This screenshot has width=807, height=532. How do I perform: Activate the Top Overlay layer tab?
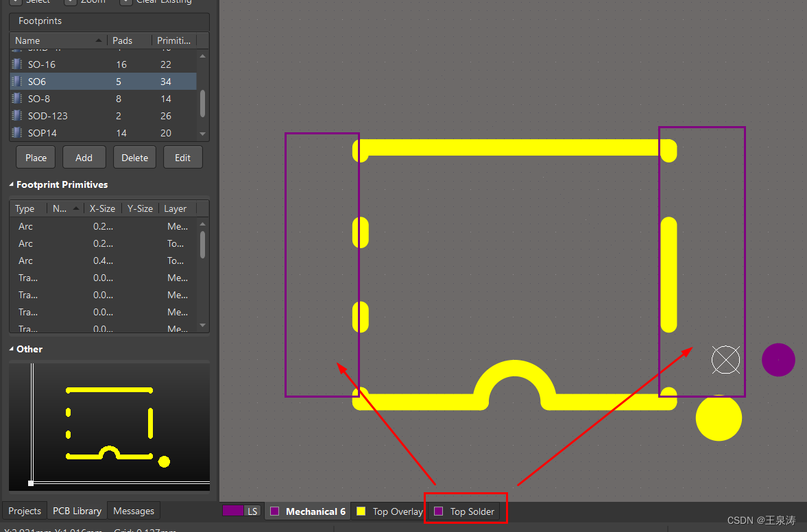coord(390,511)
